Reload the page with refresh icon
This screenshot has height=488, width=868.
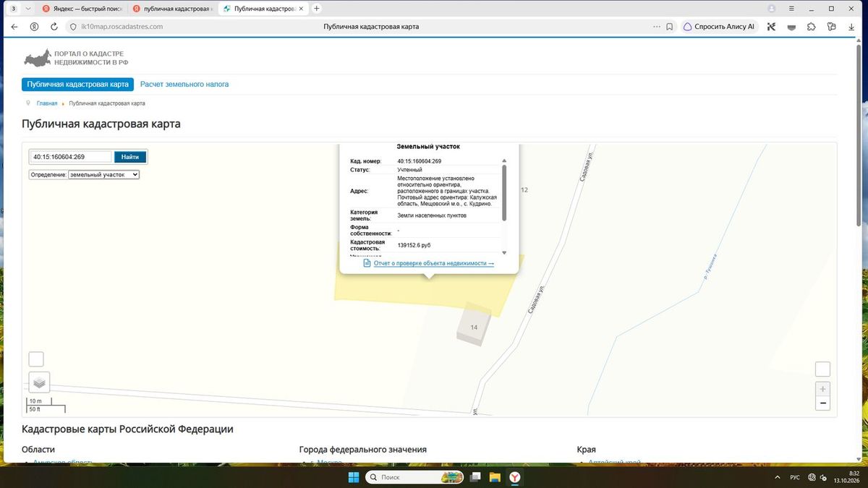tap(54, 27)
